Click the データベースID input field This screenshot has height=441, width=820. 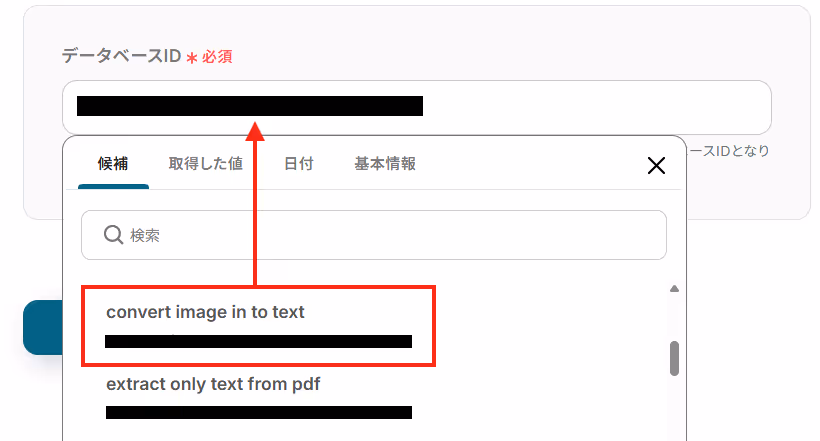click(417, 107)
